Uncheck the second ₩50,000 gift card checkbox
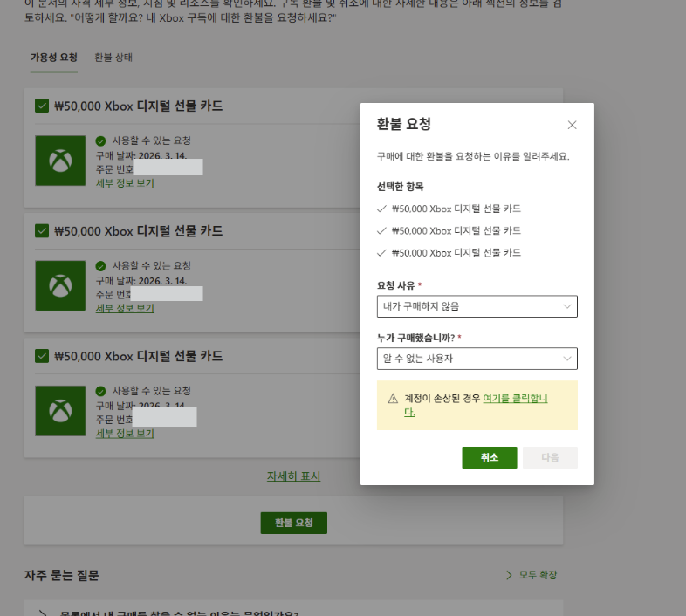686x616 pixels. point(42,231)
